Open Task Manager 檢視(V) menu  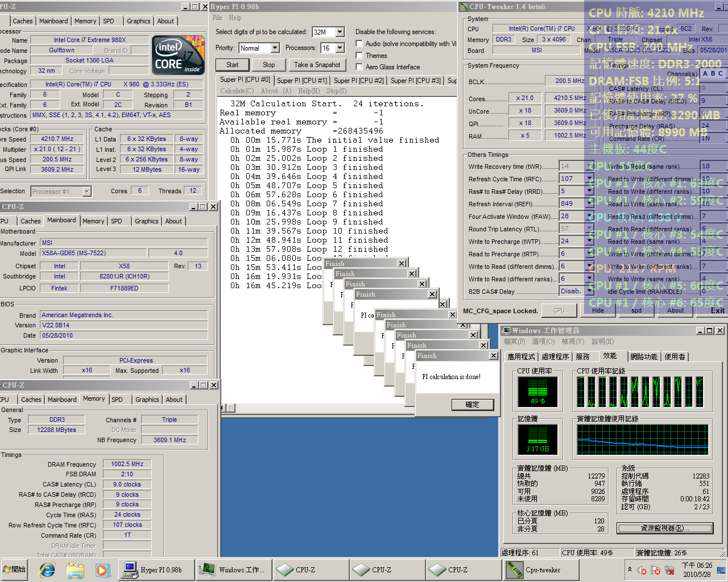pyautogui.click(x=573, y=341)
